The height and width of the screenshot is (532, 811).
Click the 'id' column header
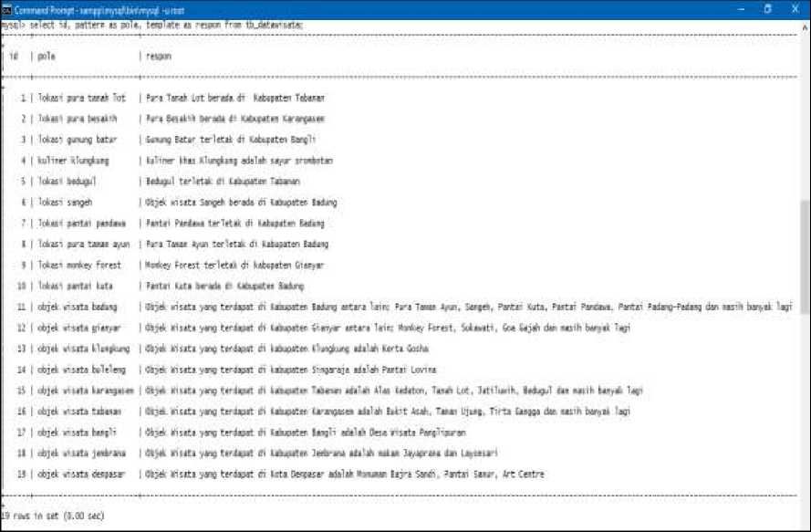point(14,57)
